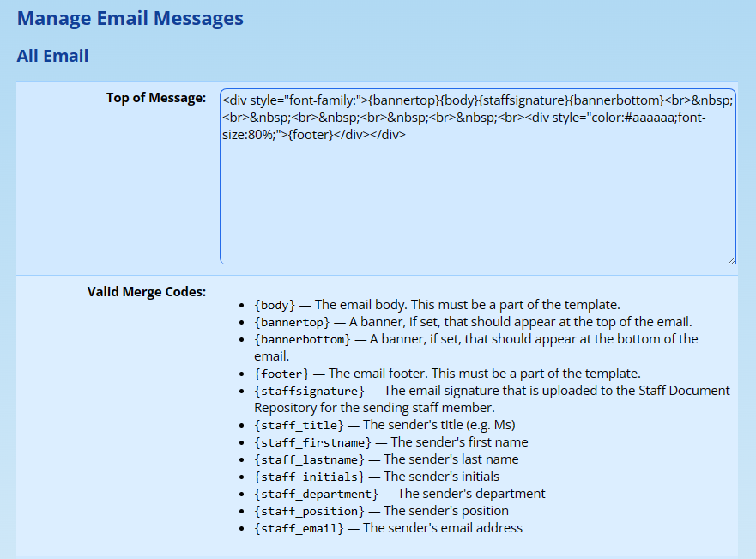Image resolution: width=756 pixels, height=559 pixels.
Task: Click the text area resize handle
Action: 730,258
